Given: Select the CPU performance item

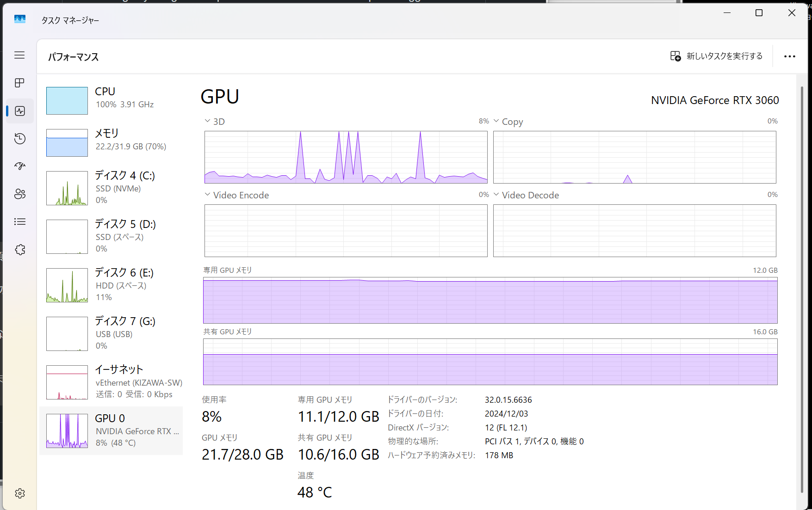Looking at the screenshot, I should 111,100.
